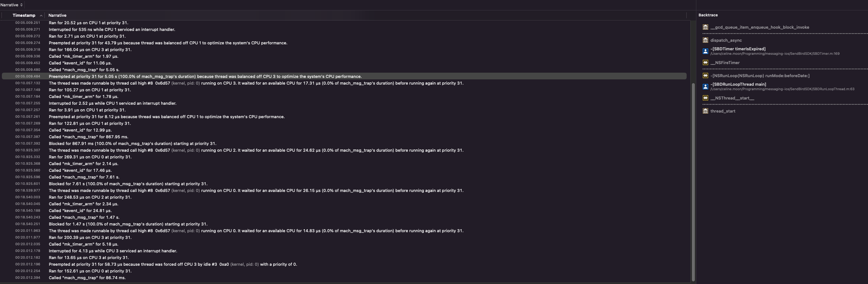Screen dimensions: 868x284
Task: Select the highlighted Preempted for 5.05 s row
Action: [205, 76]
